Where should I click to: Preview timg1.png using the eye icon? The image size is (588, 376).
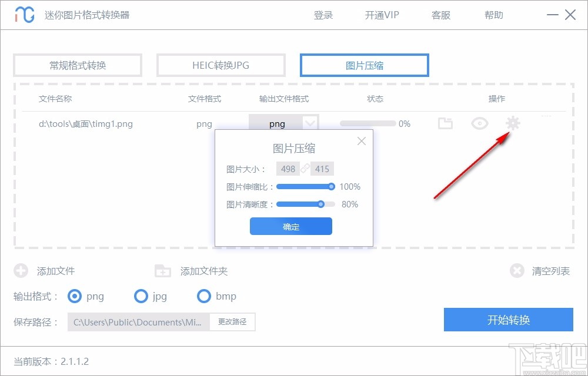(479, 123)
